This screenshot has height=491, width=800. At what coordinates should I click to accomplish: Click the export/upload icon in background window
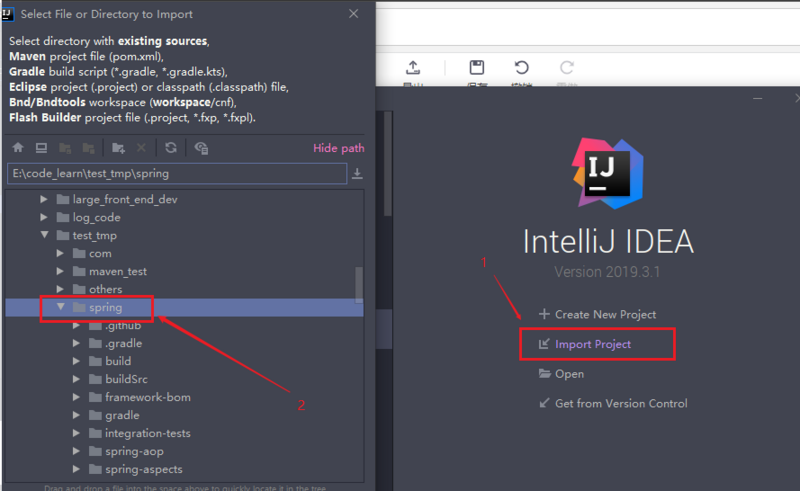413,67
